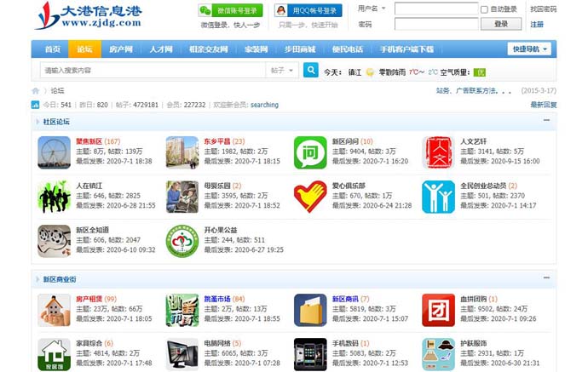
Task: Open the red 人文艺轩 seal icon
Action: 438,152
